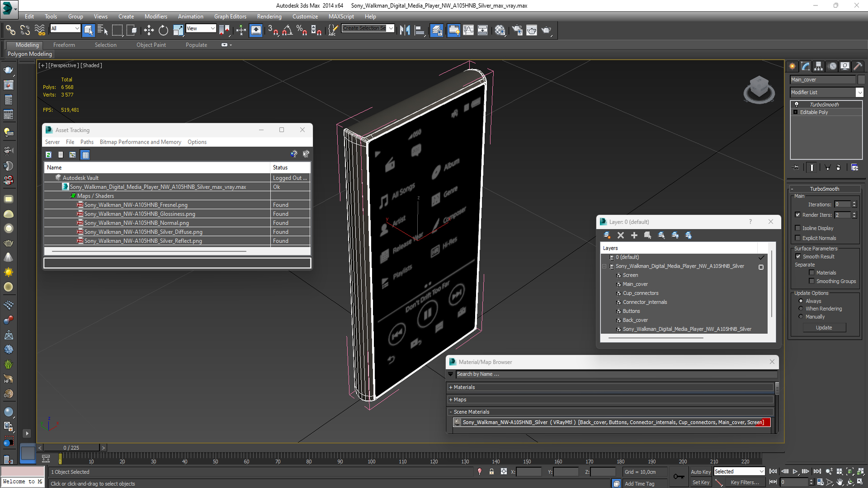Switch to the Create command panel tab
The image size is (868, 488).
(x=793, y=66)
